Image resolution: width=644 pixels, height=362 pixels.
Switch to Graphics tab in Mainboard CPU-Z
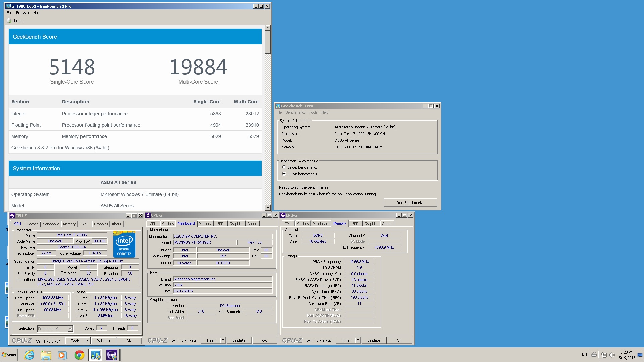236,224
